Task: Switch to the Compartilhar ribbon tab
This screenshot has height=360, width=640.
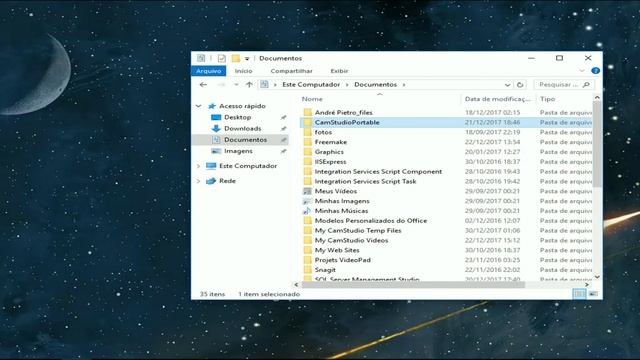Action: coord(291,71)
